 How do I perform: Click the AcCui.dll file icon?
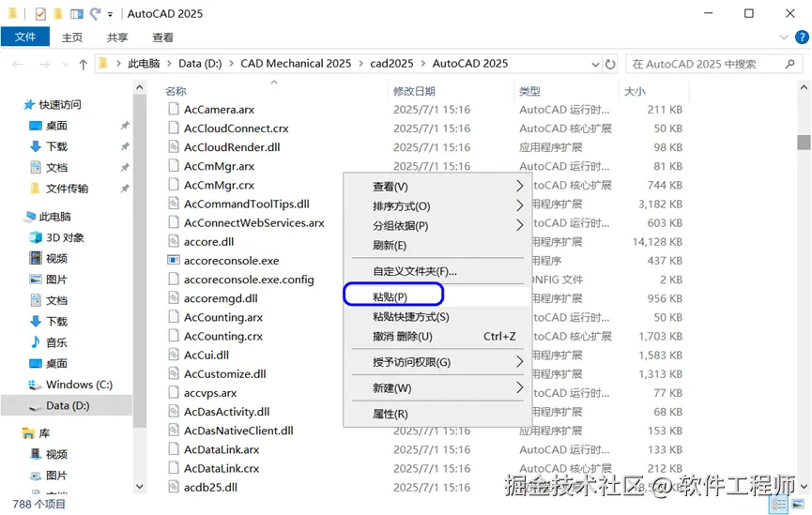174,355
